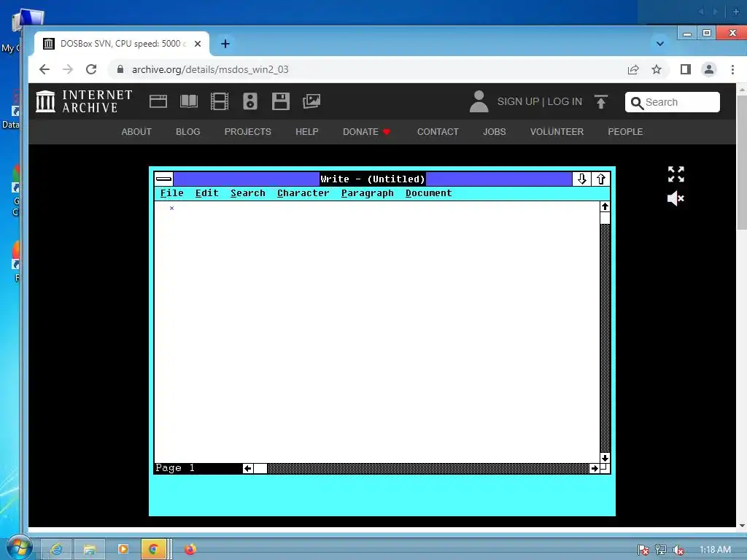The image size is (747, 560).
Task: Share this page icon in address bar
Action: point(633,69)
